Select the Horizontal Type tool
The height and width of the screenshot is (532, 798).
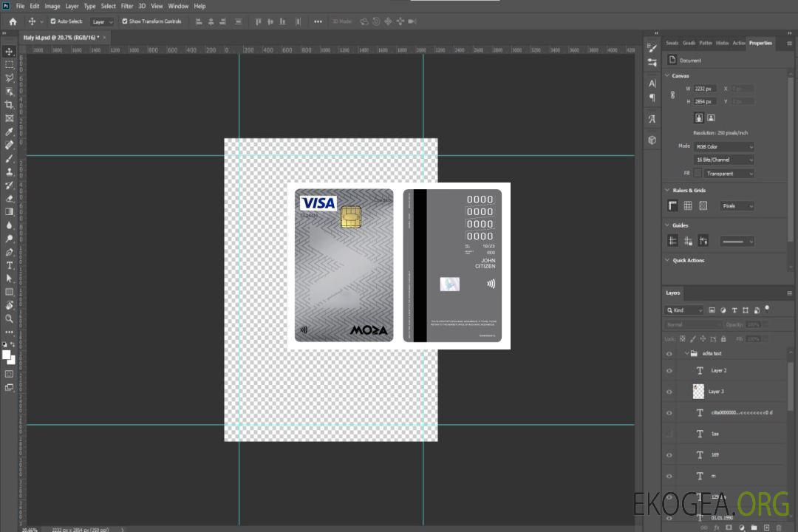point(10,265)
